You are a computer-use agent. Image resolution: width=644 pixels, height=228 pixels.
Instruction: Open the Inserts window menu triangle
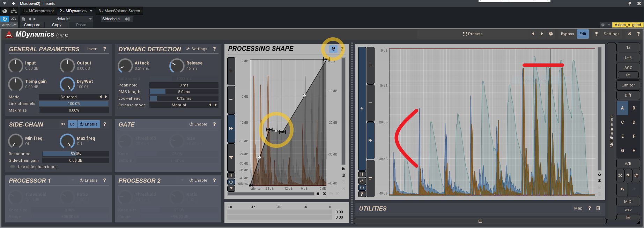(x=5, y=3)
